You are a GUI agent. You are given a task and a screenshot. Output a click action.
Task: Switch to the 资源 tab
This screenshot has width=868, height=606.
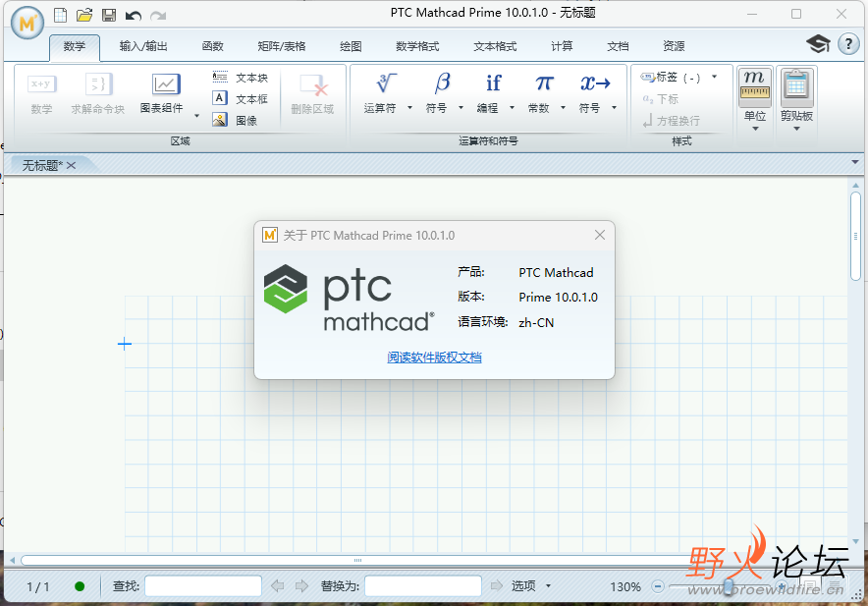[674, 46]
